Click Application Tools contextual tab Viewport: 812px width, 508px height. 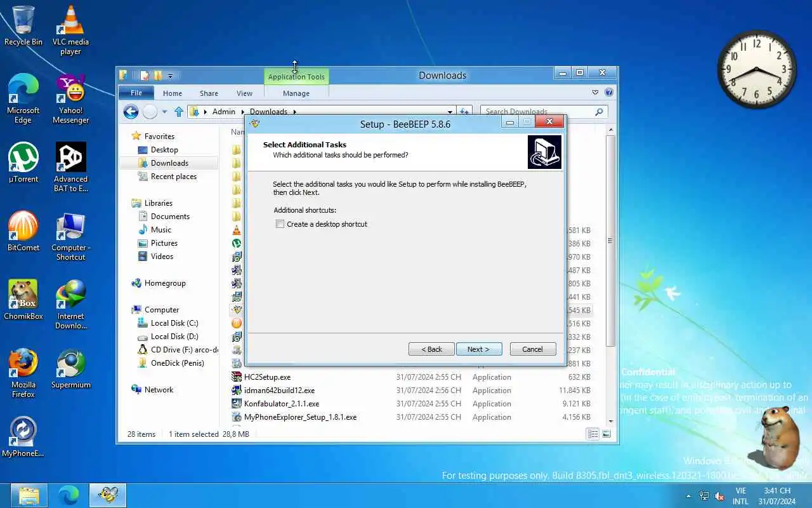point(296,77)
